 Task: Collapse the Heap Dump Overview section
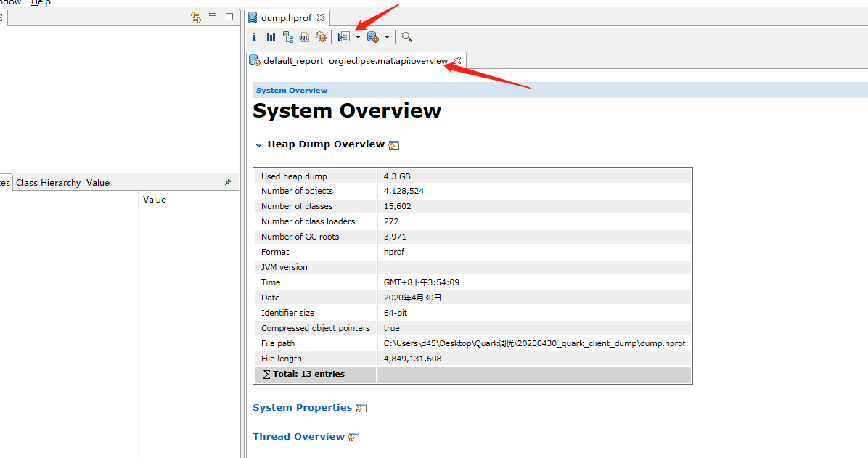point(258,144)
